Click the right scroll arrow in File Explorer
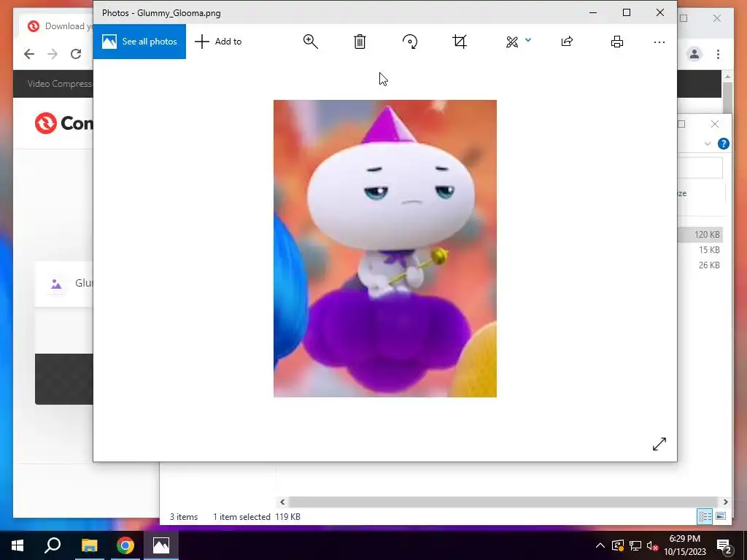Image resolution: width=747 pixels, height=560 pixels. [x=725, y=502]
